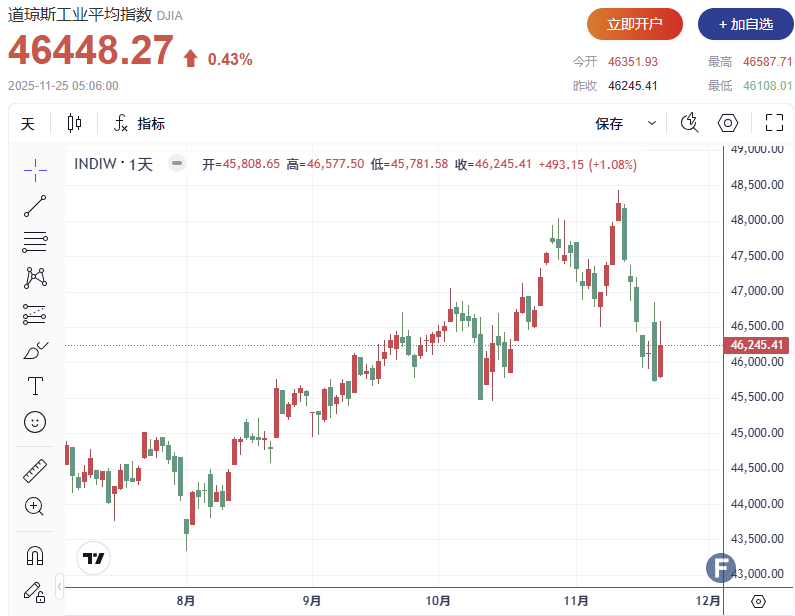Open the 天 time interval dropdown
The width and height of the screenshot is (795, 616).
(x=28, y=123)
